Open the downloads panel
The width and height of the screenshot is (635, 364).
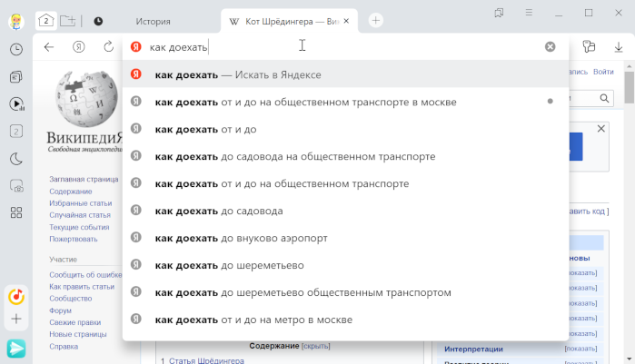pyautogui.click(x=619, y=47)
